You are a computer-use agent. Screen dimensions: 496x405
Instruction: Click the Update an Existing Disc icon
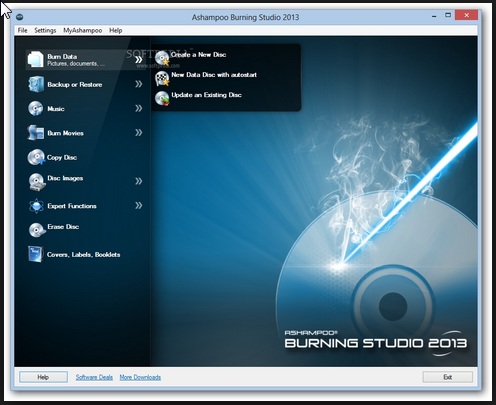[x=162, y=99]
